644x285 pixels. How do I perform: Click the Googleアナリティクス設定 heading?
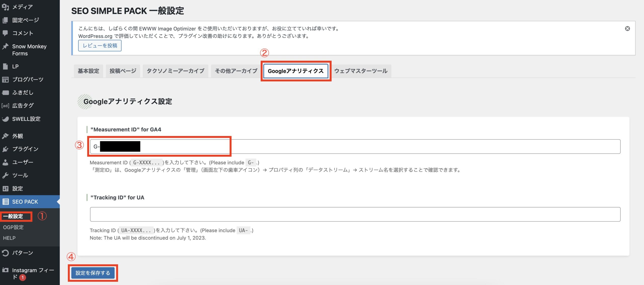pyautogui.click(x=128, y=102)
